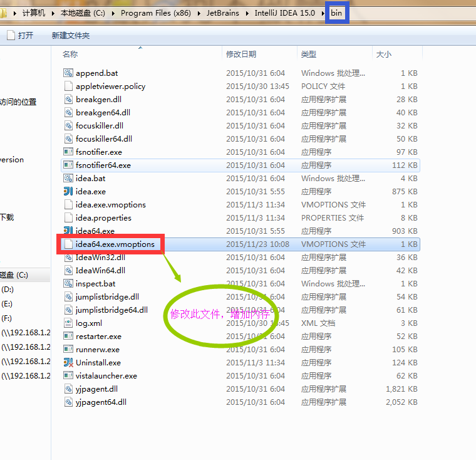This screenshot has height=460, width=476.
Task: Click the XML 文档 type cell
Action: (318, 323)
